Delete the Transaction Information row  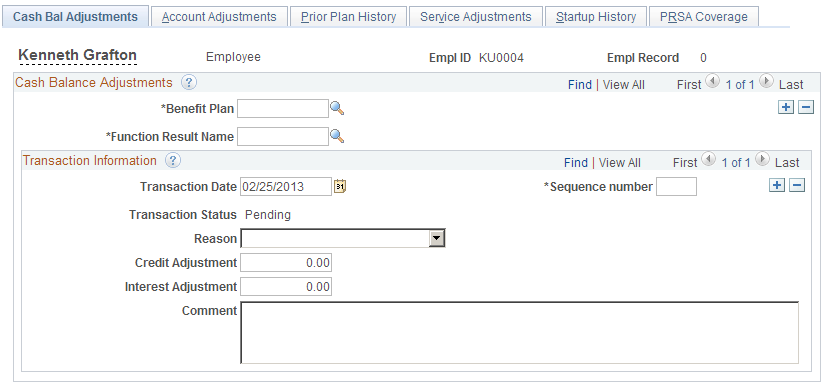(797, 185)
